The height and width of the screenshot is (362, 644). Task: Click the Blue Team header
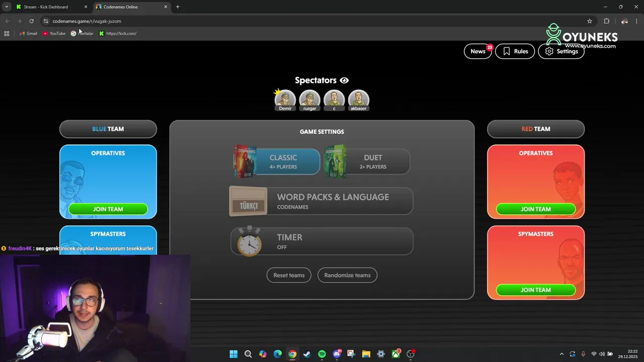coord(108,129)
